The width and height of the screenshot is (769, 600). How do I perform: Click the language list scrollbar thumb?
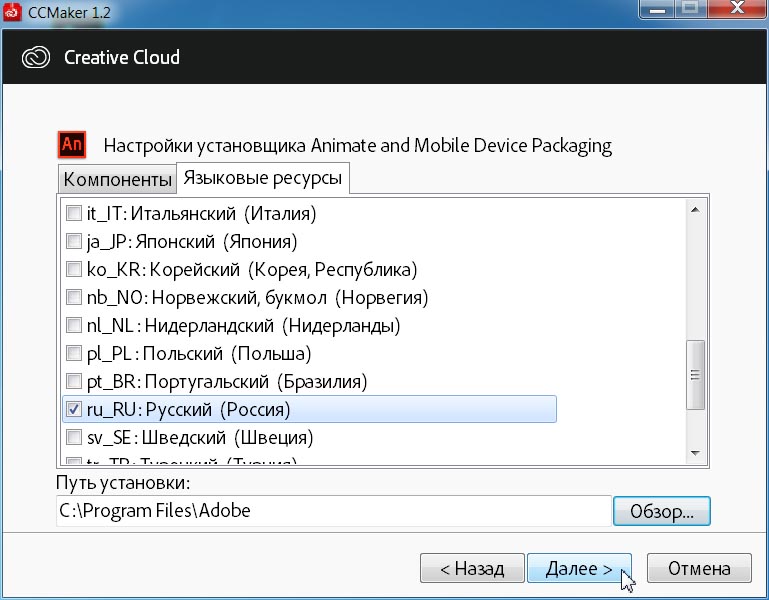(695, 375)
